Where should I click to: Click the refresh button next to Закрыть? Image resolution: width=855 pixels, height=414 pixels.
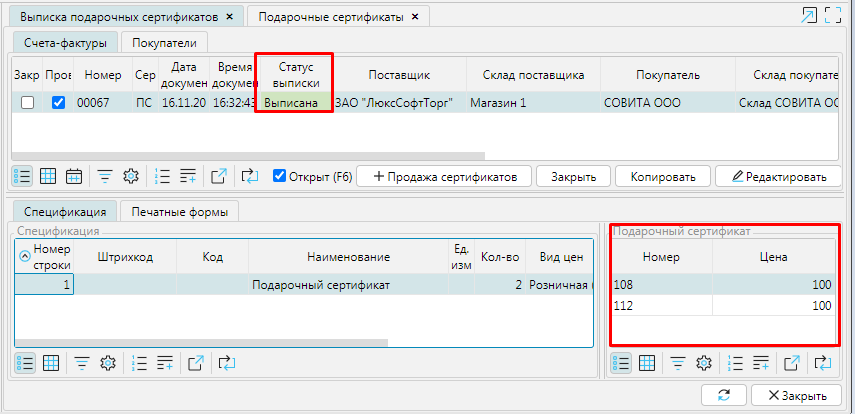coord(723,395)
